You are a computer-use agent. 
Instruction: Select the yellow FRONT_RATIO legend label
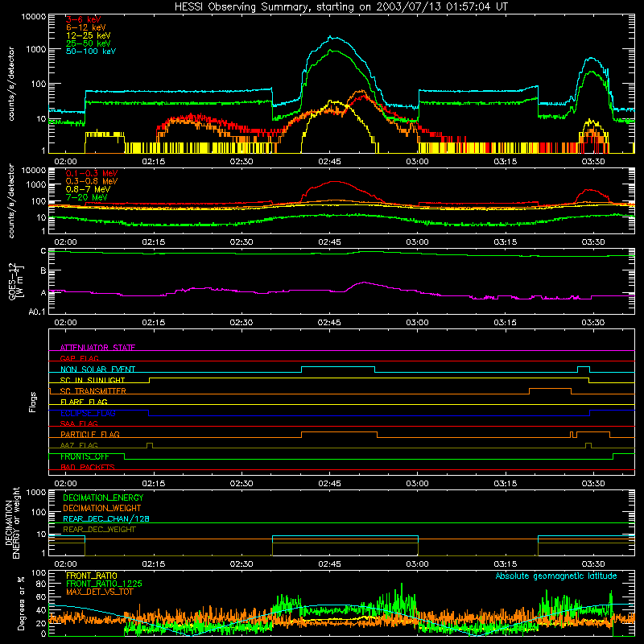click(92, 576)
